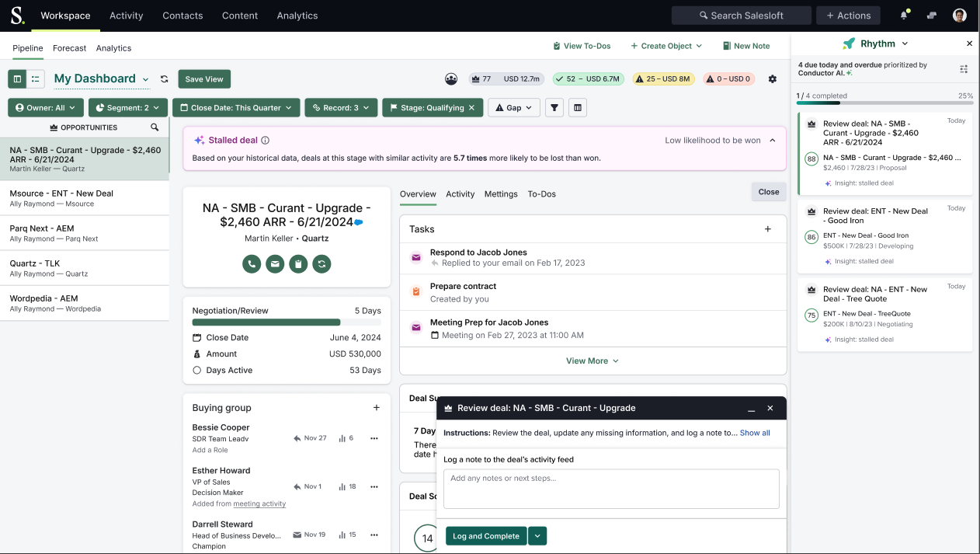Click the Close button on deal panel

[769, 192]
